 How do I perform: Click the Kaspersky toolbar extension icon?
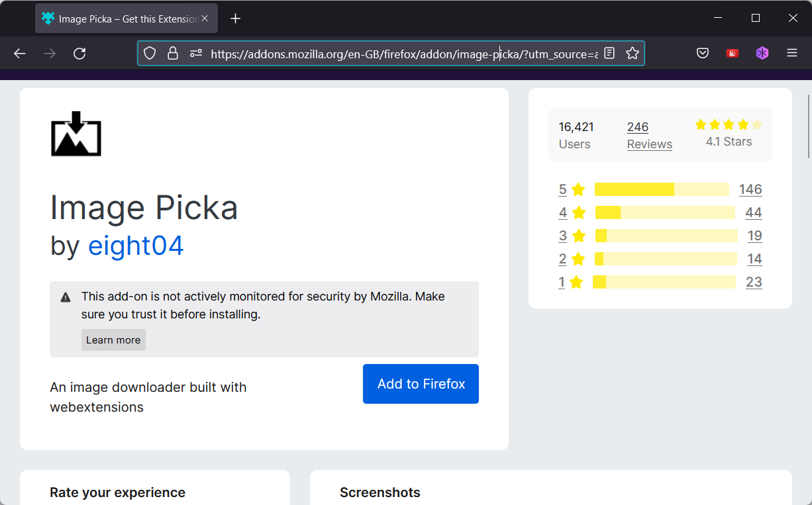coord(733,53)
